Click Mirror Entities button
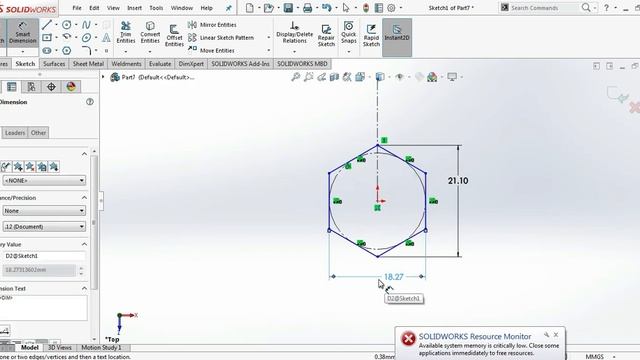Screen dimensions: 640x360 pos(212,25)
